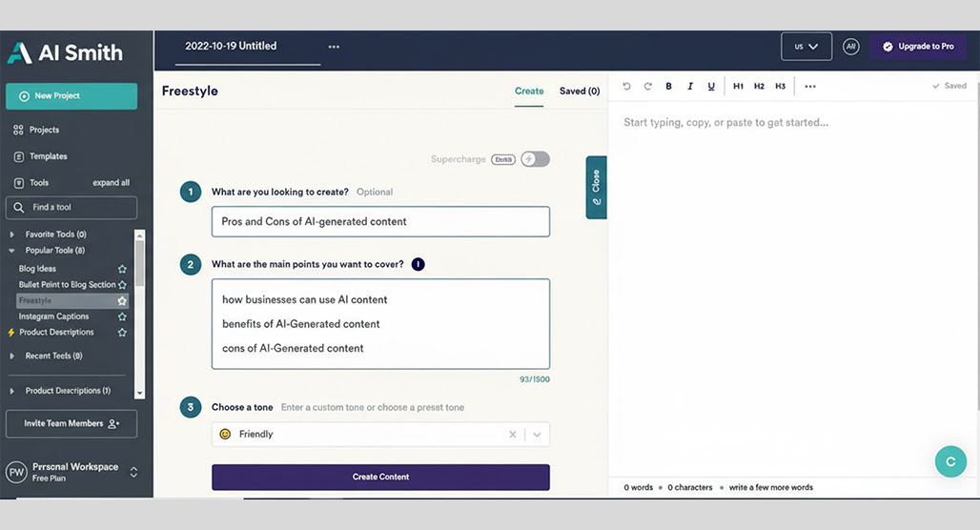Switch to the Create tab
980x530 pixels.
(529, 92)
